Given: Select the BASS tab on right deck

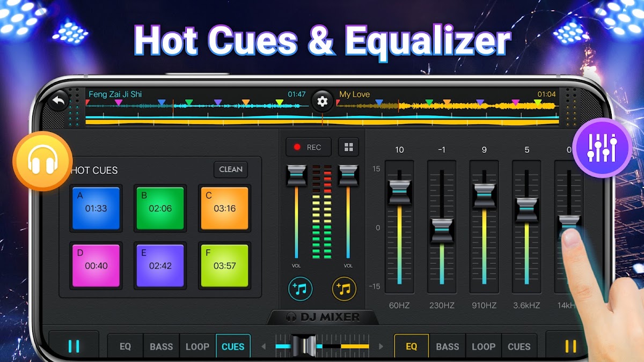Looking at the screenshot, I should pos(447,346).
